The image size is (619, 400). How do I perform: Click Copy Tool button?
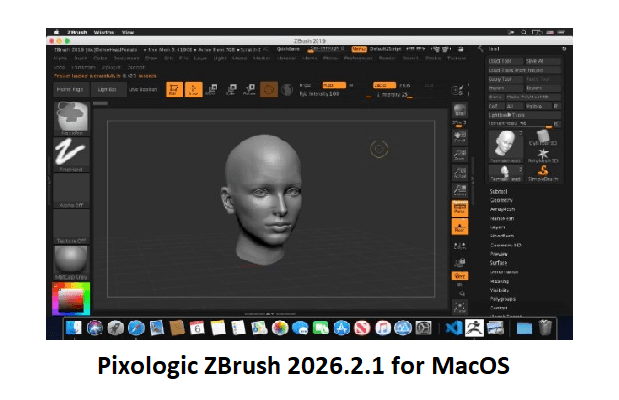coord(505,79)
